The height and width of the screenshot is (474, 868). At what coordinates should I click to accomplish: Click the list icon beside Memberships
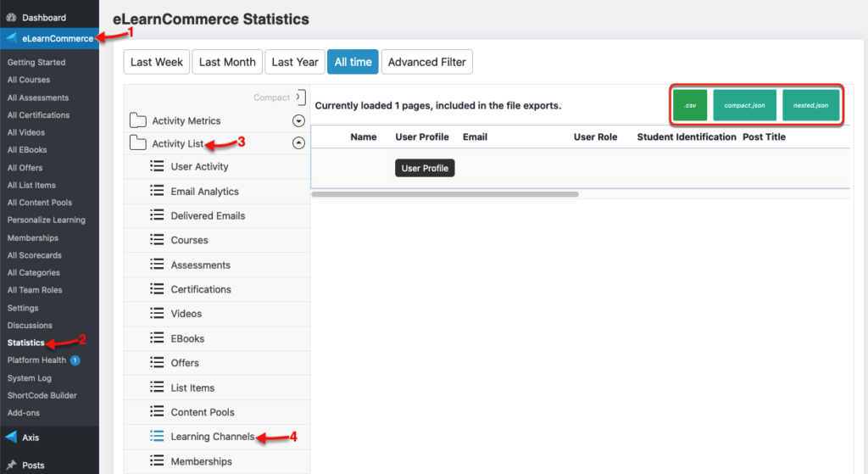click(x=157, y=460)
